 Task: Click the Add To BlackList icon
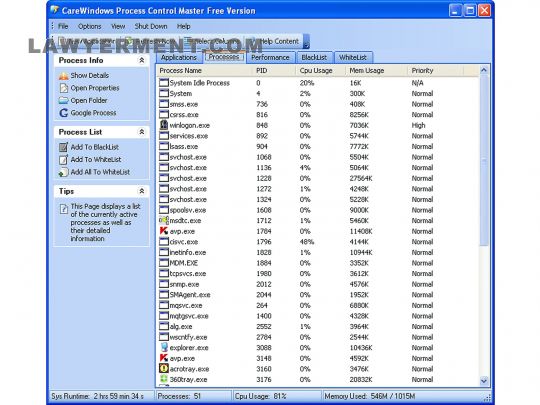pyautogui.click(x=63, y=147)
